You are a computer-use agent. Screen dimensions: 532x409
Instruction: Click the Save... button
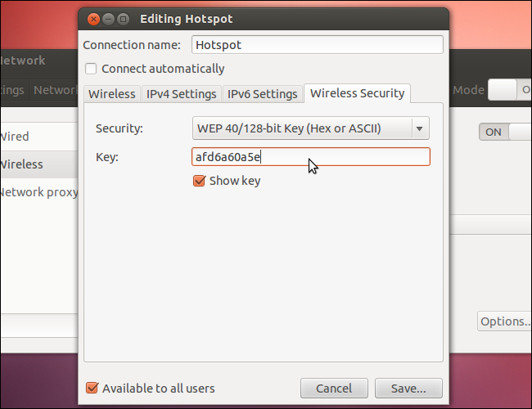click(407, 388)
